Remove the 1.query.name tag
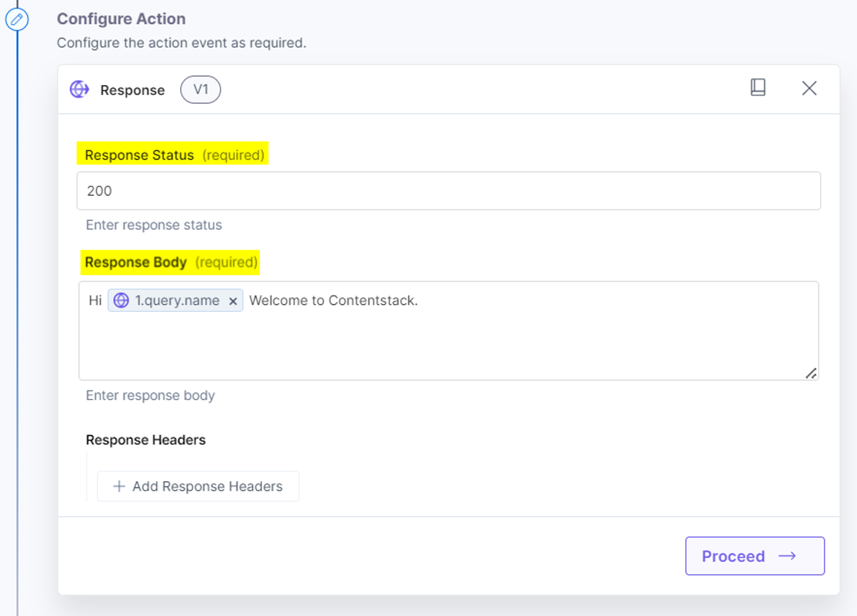 coord(233,301)
